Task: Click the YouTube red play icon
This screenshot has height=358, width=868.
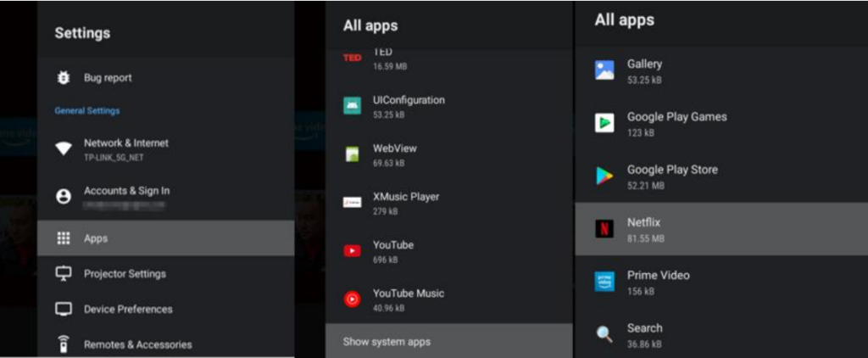Action: coord(352,251)
